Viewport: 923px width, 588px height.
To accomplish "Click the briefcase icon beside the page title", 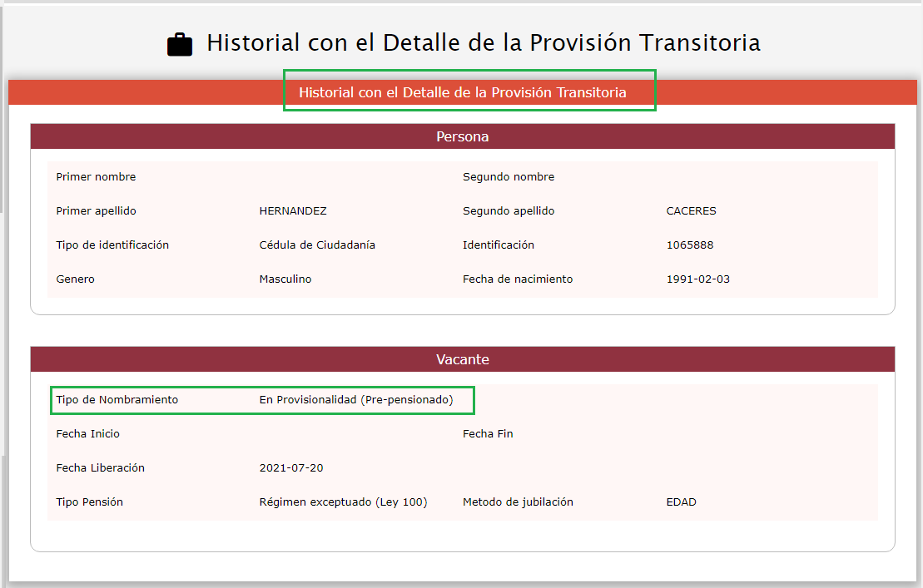I will click(x=179, y=44).
